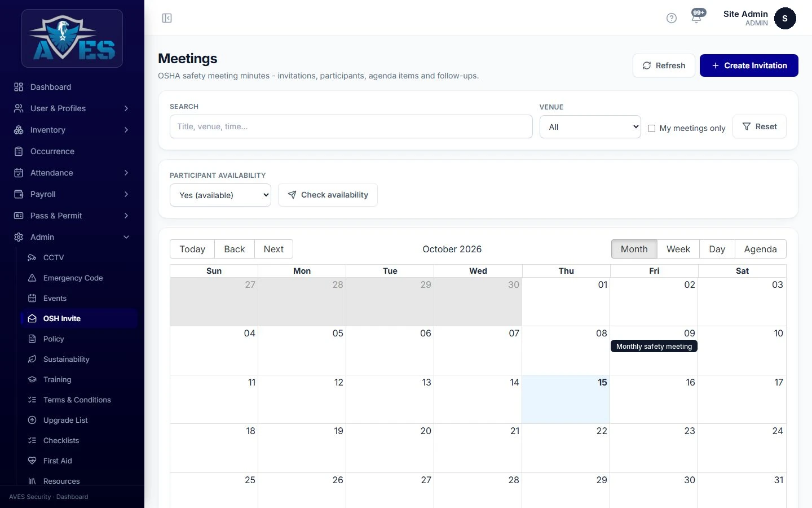Open notifications bell with 99+ badge
Viewport: 812px width, 508px height.
tap(698, 16)
